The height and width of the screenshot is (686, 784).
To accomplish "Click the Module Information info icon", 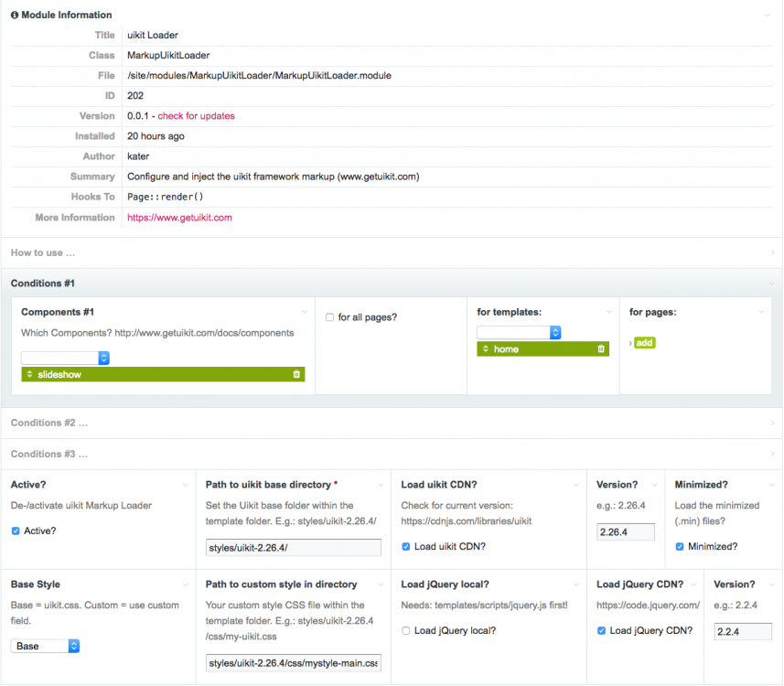I will pyautogui.click(x=15, y=15).
